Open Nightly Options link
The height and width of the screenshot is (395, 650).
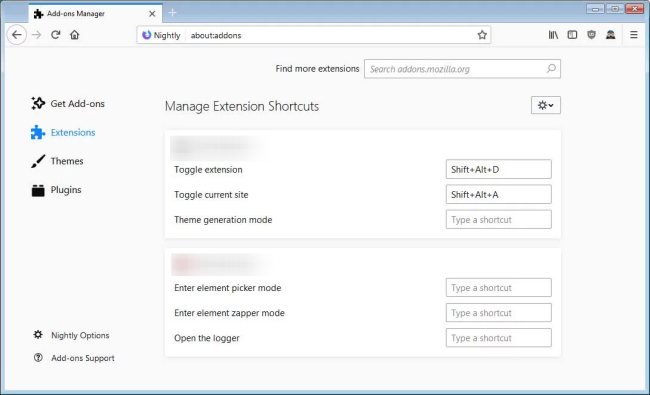coord(80,335)
